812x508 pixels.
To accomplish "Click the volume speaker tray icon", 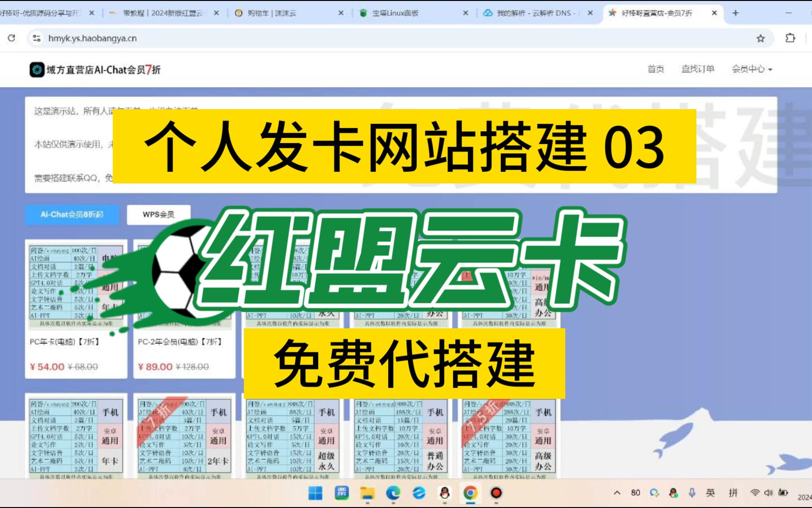I will [x=768, y=492].
